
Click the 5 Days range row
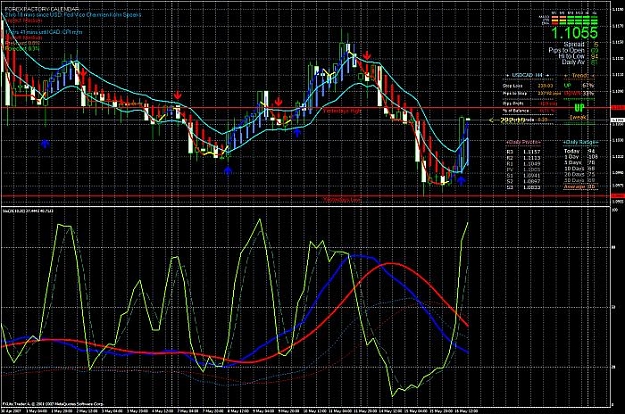point(580,163)
